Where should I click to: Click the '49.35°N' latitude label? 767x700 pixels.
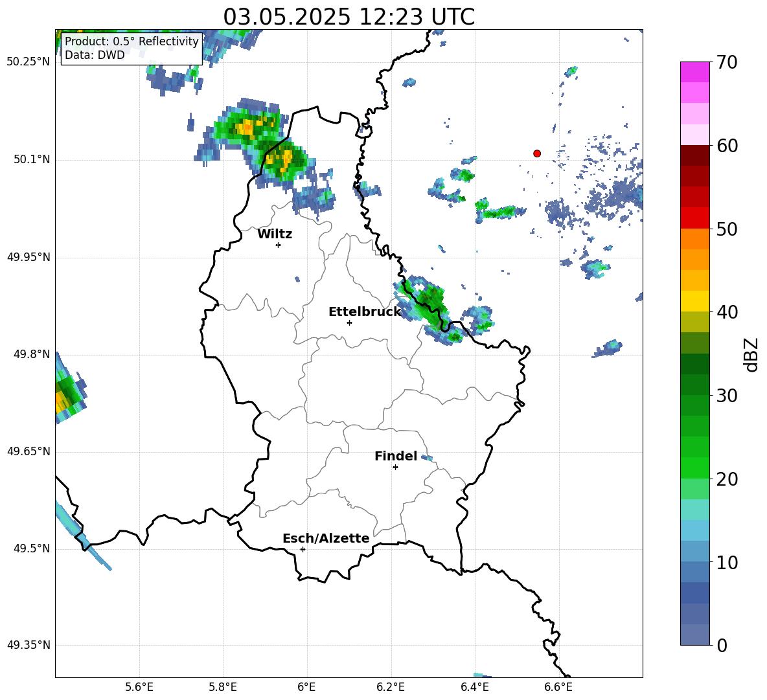point(29,645)
